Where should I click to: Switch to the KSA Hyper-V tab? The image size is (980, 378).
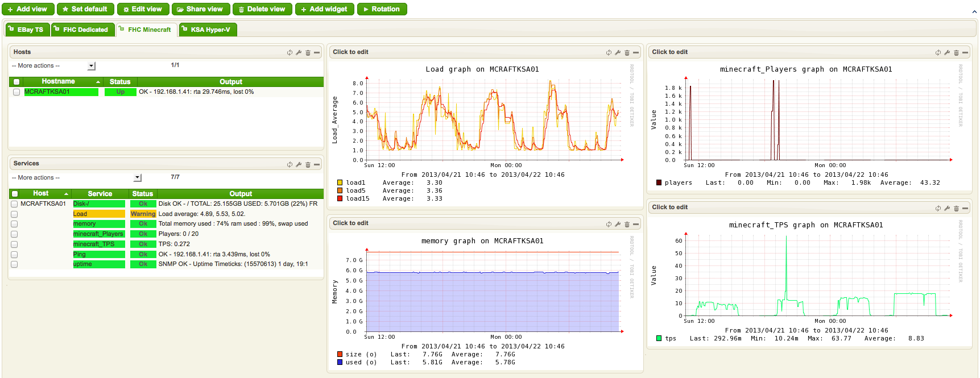click(x=208, y=30)
